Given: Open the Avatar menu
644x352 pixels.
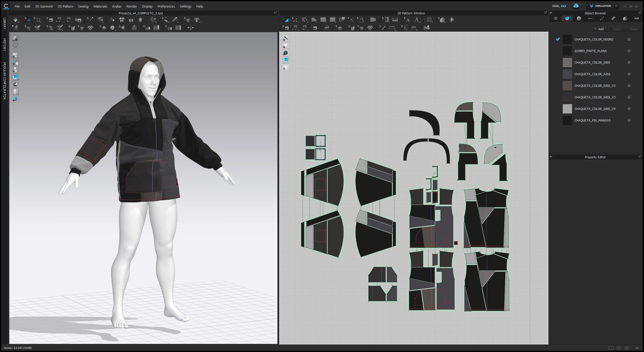Looking at the screenshot, I should [116, 6].
